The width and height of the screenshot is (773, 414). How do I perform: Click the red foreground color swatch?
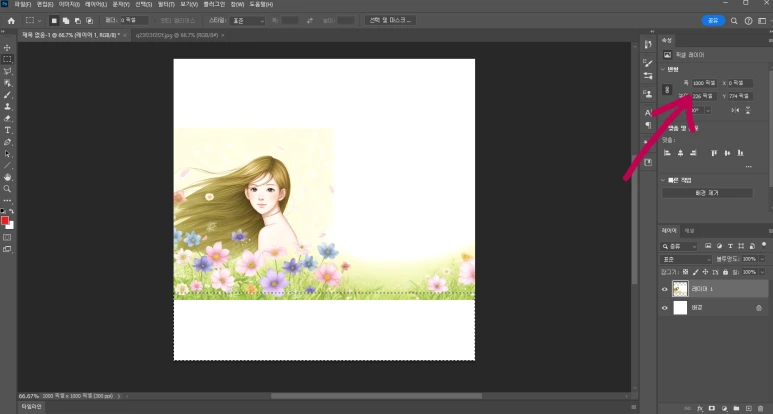click(5, 220)
